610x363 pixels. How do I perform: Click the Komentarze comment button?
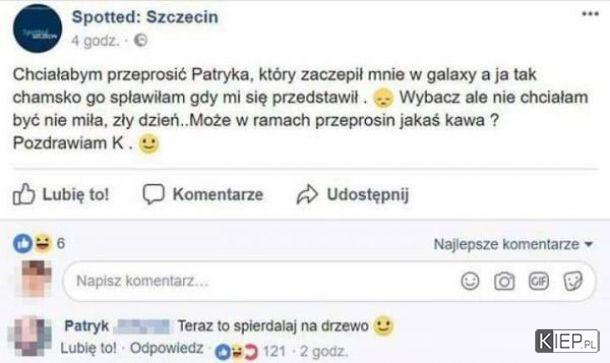[x=203, y=194]
